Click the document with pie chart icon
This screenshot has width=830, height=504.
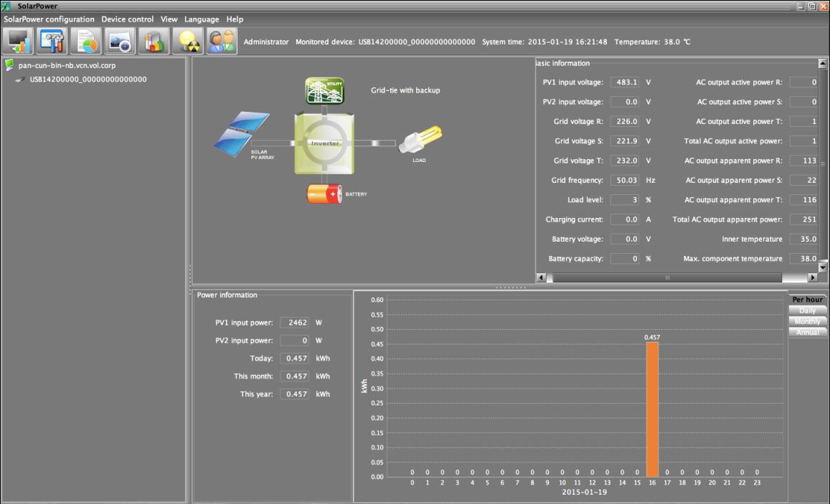tap(86, 42)
